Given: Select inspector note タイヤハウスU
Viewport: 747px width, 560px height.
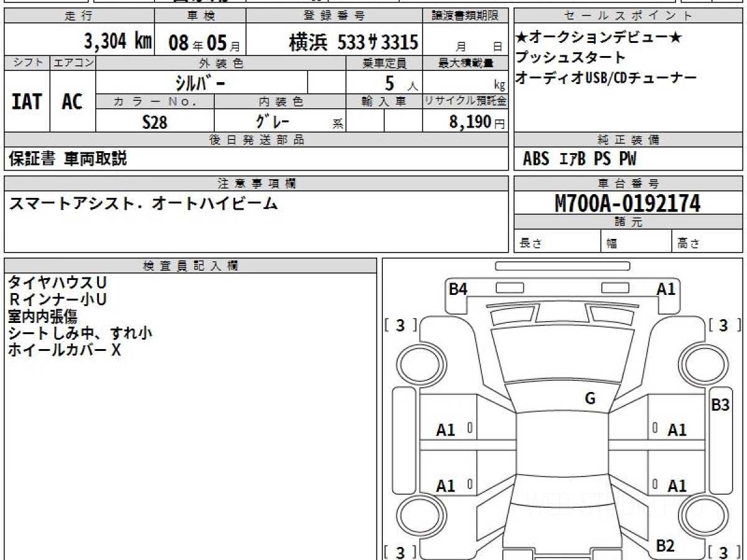Looking at the screenshot, I should (57, 283).
